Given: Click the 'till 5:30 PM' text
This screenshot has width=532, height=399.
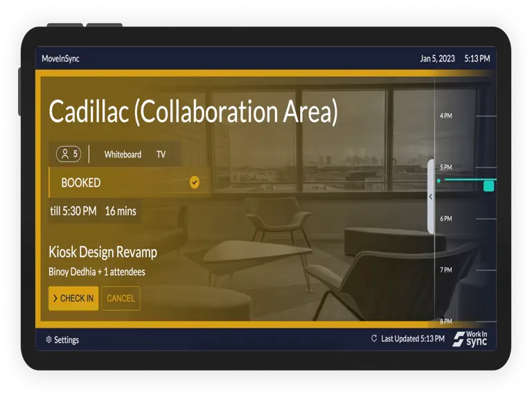Looking at the screenshot, I should click(73, 211).
